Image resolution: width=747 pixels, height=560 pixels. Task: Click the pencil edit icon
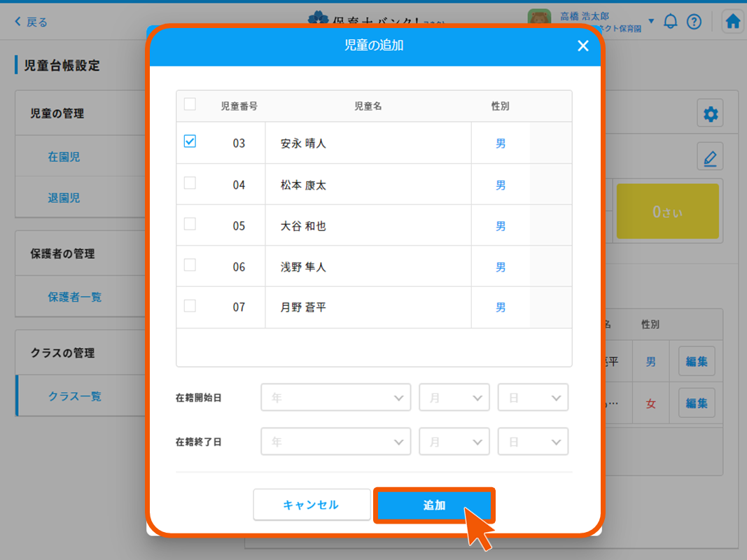(x=710, y=157)
